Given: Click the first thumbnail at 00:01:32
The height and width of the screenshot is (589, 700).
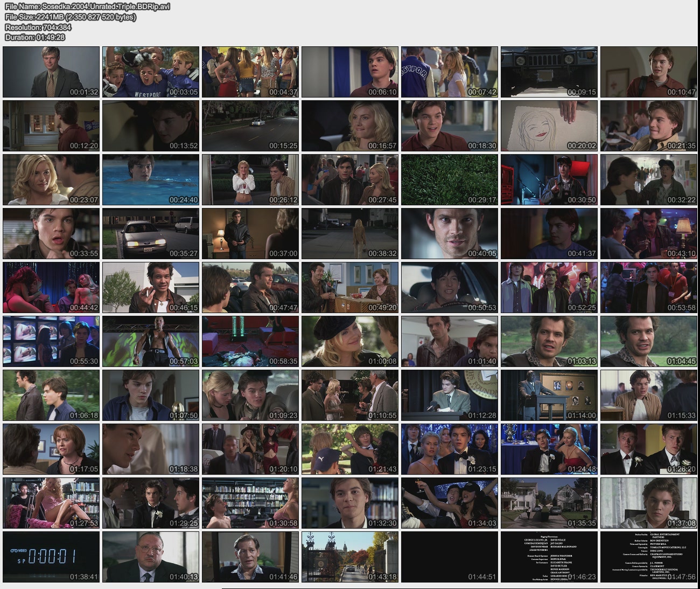Looking at the screenshot, I should point(51,72).
